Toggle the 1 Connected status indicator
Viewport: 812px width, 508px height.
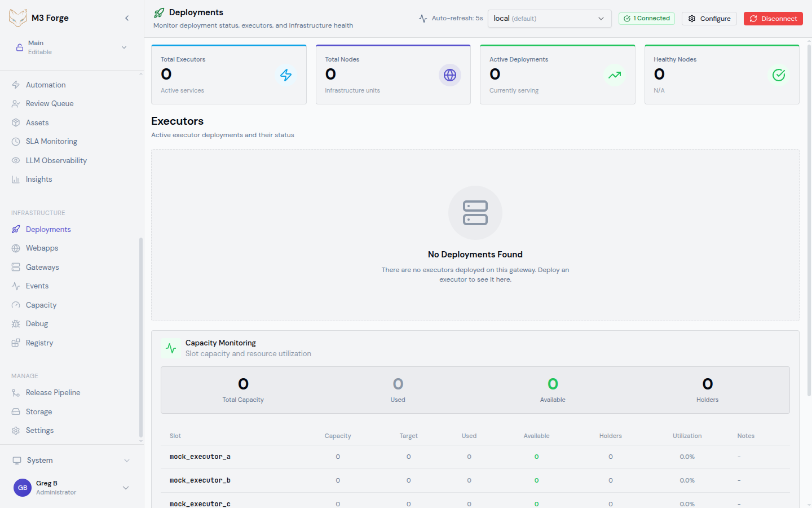click(x=646, y=18)
